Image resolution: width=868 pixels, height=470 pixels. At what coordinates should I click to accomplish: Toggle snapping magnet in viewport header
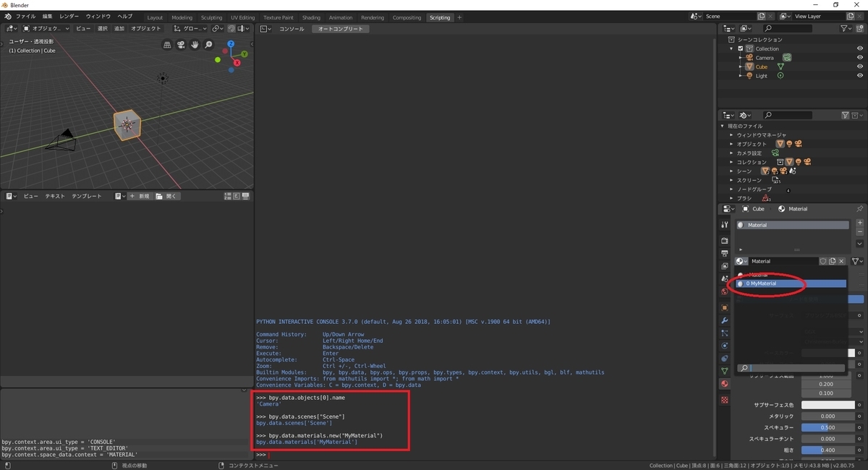(x=231, y=29)
